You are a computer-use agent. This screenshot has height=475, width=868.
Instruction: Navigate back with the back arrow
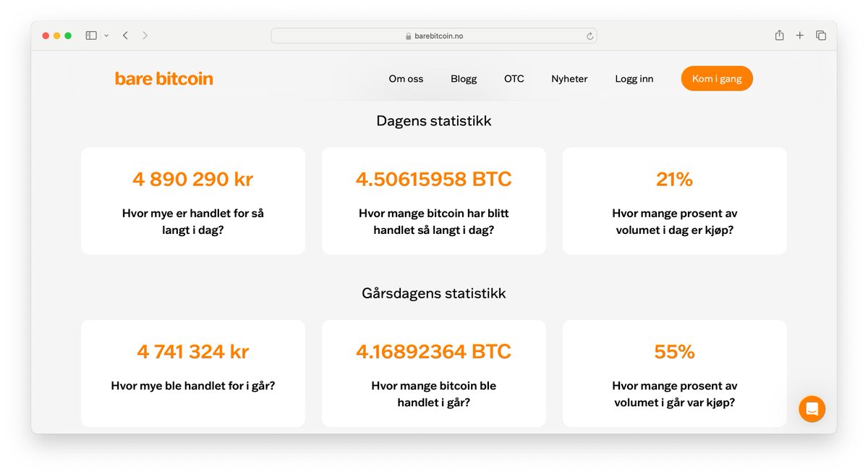pos(124,35)
